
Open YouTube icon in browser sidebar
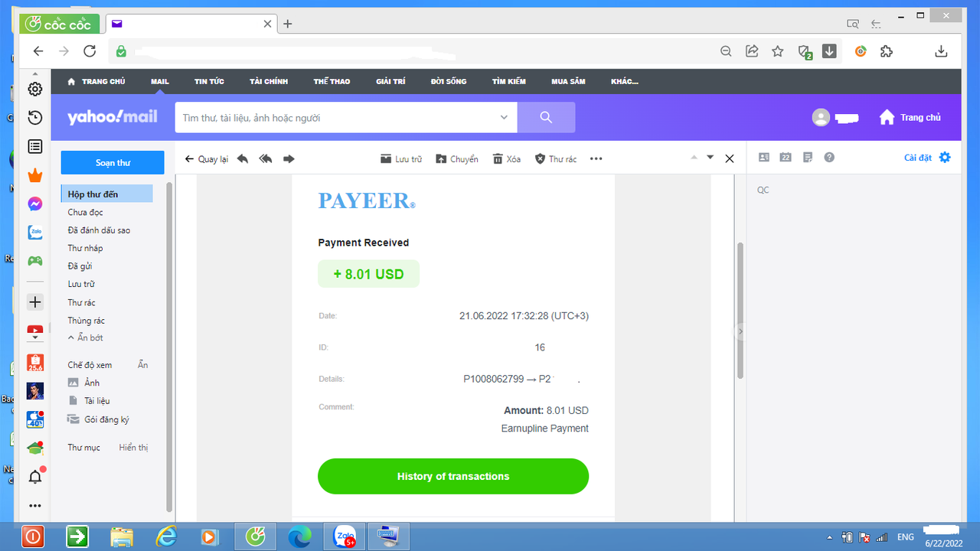click(34, 332)
